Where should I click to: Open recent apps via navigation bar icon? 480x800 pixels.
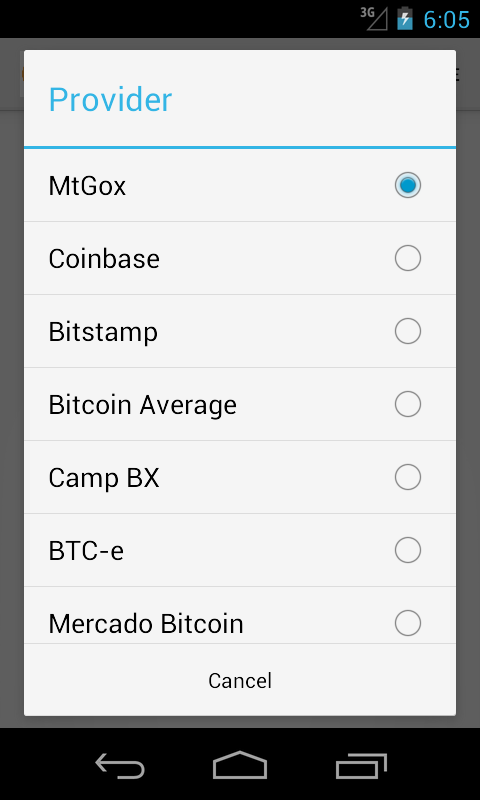pyautogui.click(x=361, y=766)
